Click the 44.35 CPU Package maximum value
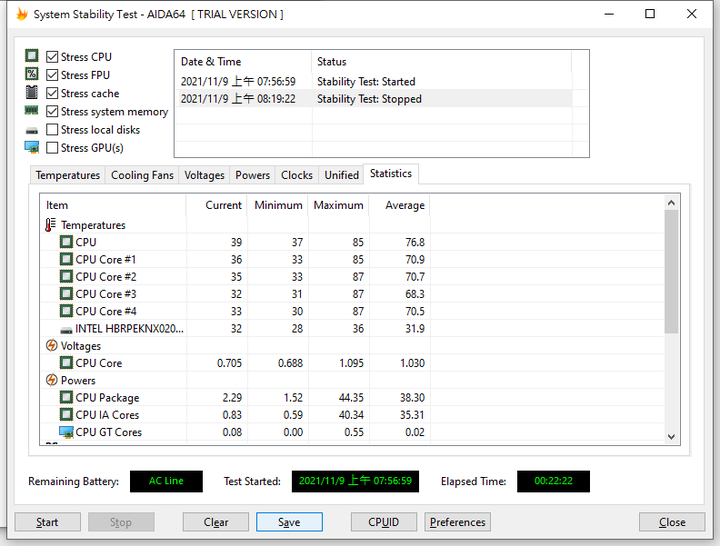 click(x=351, y=397)
